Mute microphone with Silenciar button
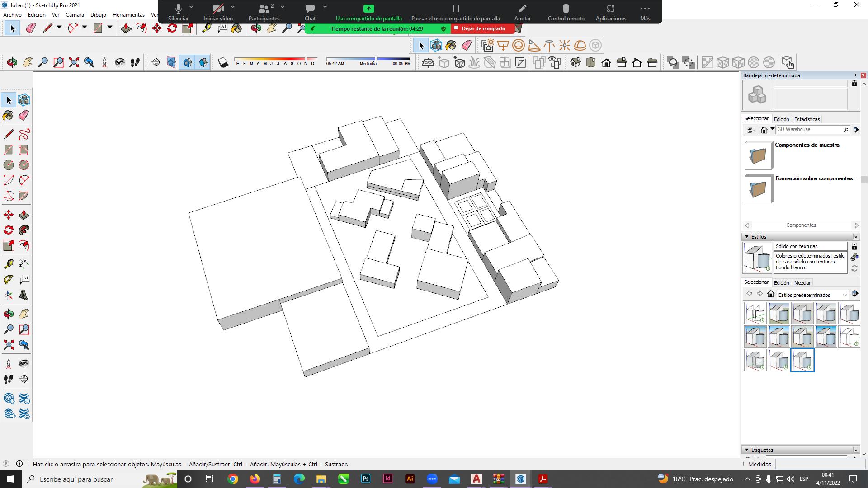The image size is (868, 488). (x=178, y=12)
